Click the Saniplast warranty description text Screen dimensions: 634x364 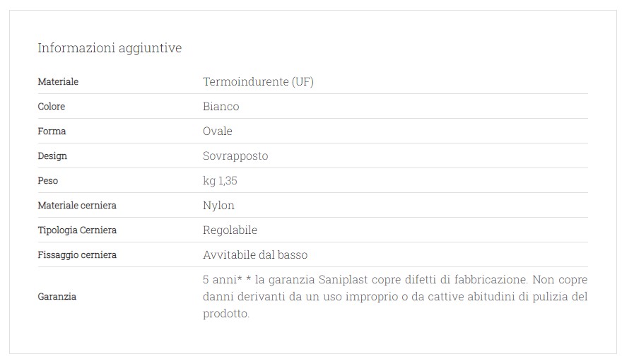click(x=395, y=296)
